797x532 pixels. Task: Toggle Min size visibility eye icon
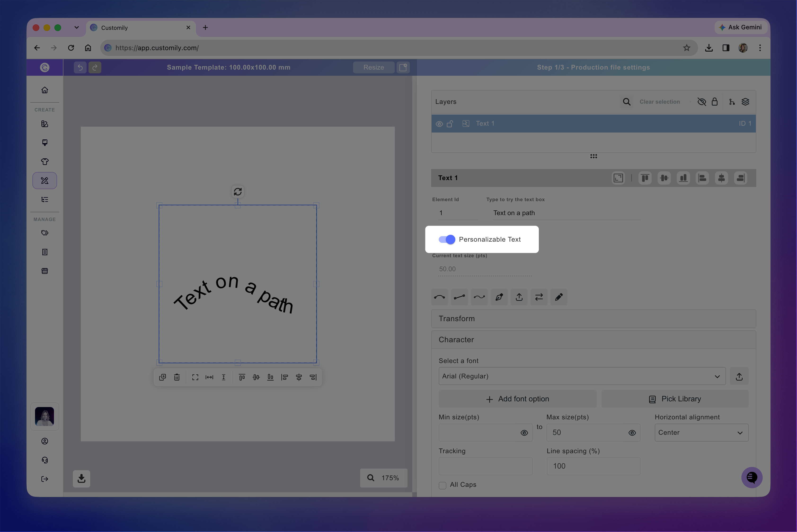pyautogui.click(x=524, y=433)
